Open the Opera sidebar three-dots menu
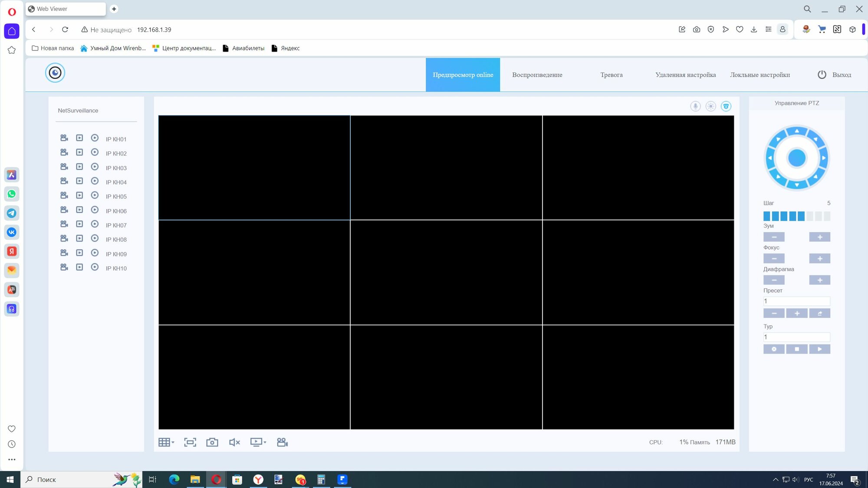This screenshot has width=868, height=488. pyautogui.click(x=12, y=459)
